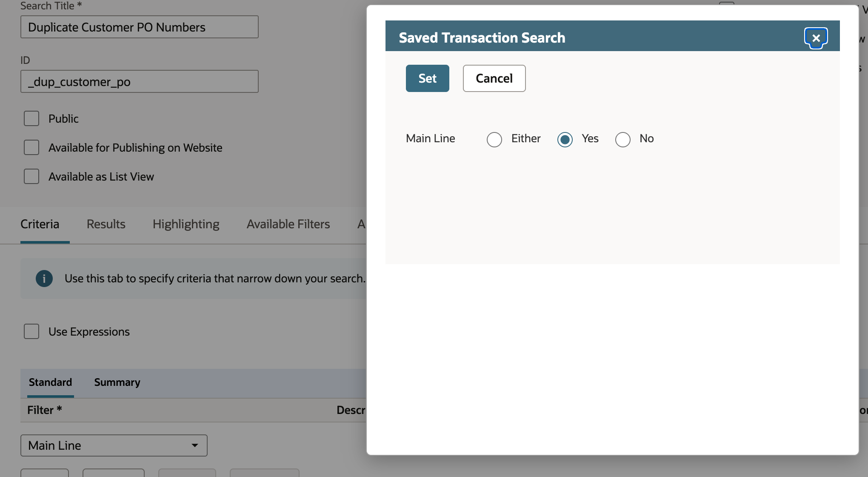Click the Set button

tap(427, 78)
